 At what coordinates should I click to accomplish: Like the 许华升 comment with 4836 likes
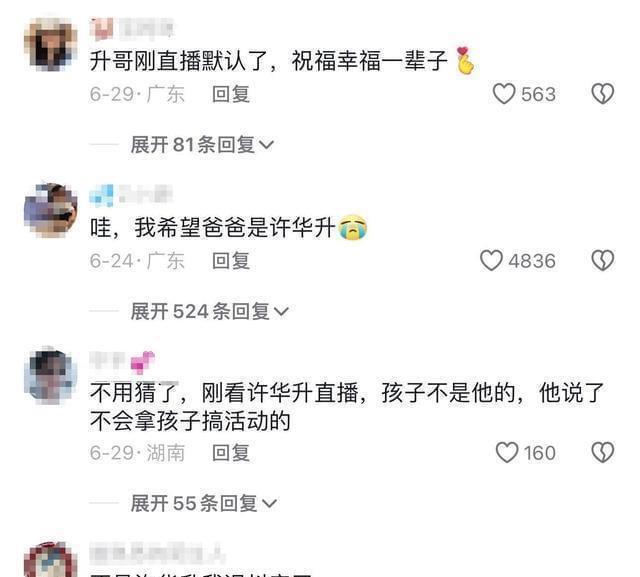click(x=491, y=261)
